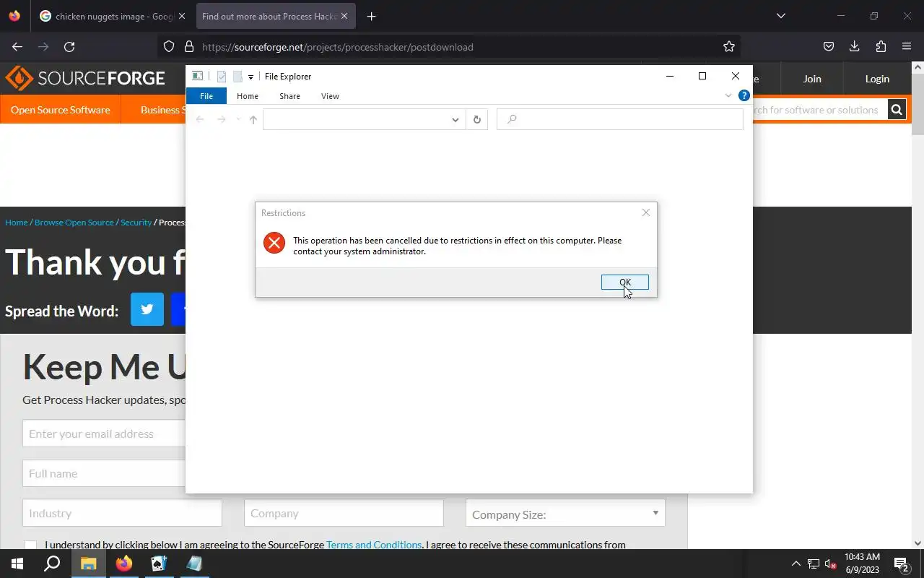Open Open Source Software menu
Viewport: 924px width, 578px height.
(x=61, y=110)
